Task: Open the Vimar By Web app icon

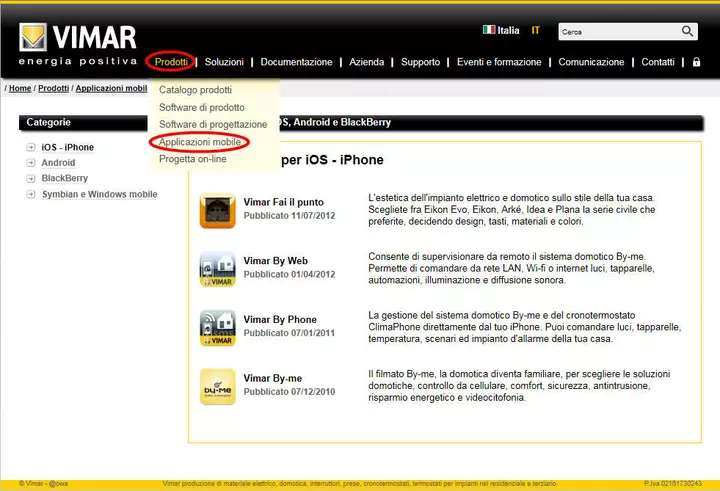Action: pyautogui.click(x=218, y=269)
